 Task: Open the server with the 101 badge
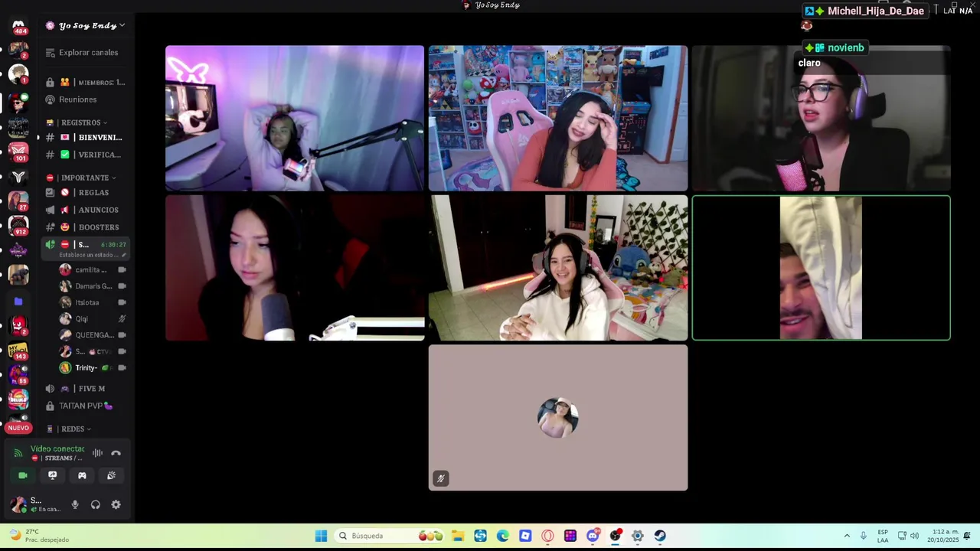click(18, 152)
